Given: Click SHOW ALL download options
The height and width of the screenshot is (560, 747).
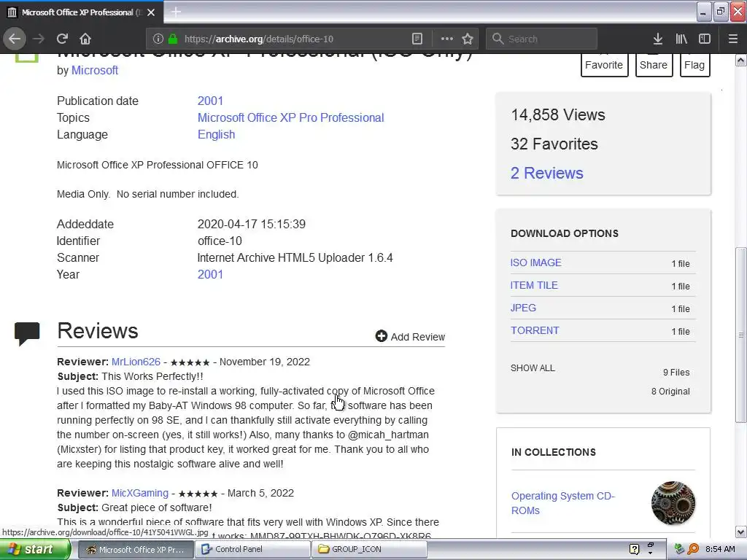Looking at the screenshot, I should pos(533,368).
